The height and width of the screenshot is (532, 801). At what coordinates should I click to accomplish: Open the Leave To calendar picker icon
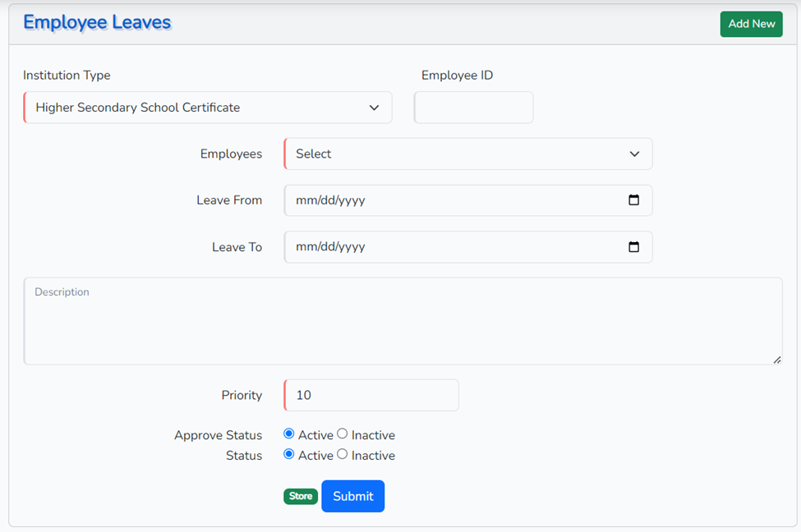[633, 247]
